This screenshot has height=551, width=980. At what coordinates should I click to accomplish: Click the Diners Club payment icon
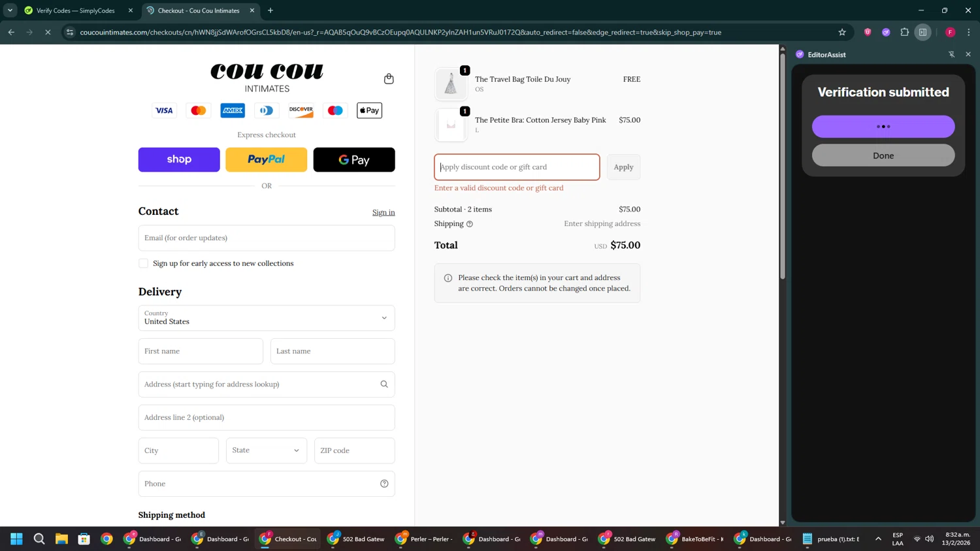click(x=267, y=110)
